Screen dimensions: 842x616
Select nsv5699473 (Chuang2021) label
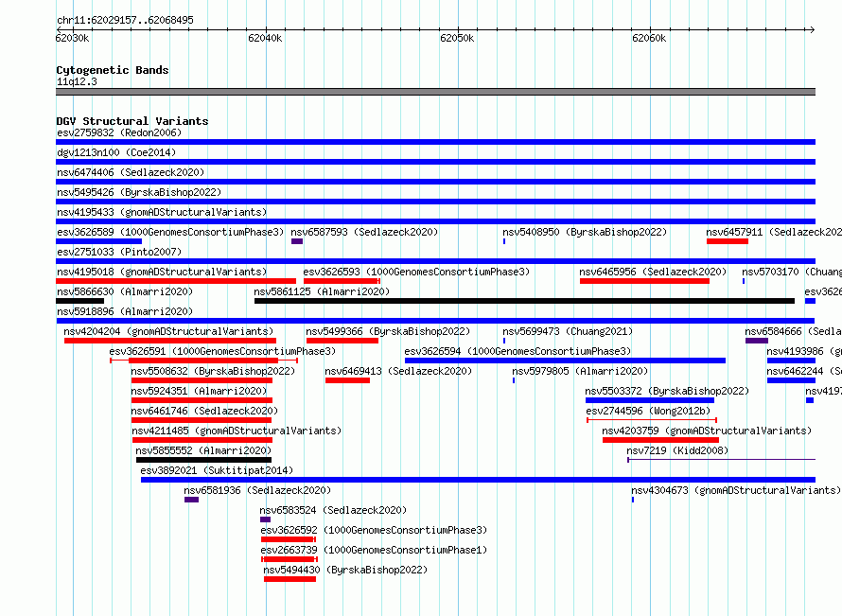coord(568,331)
